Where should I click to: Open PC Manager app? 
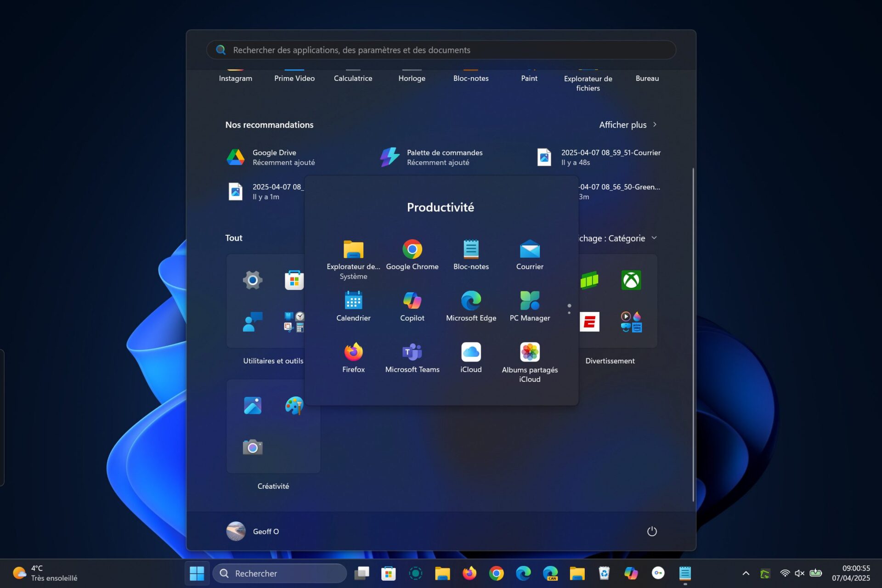tap(530, 301)
